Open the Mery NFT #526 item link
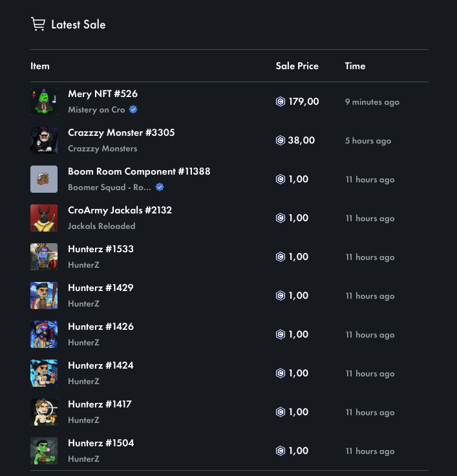Viewport: 457px width, 476px height. point(103,94)
